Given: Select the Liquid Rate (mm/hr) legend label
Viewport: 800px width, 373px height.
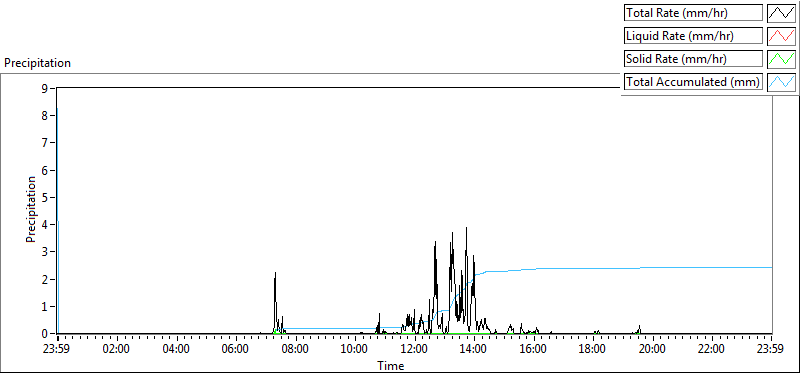Looking at the screenshot, I should pos(693,36).
